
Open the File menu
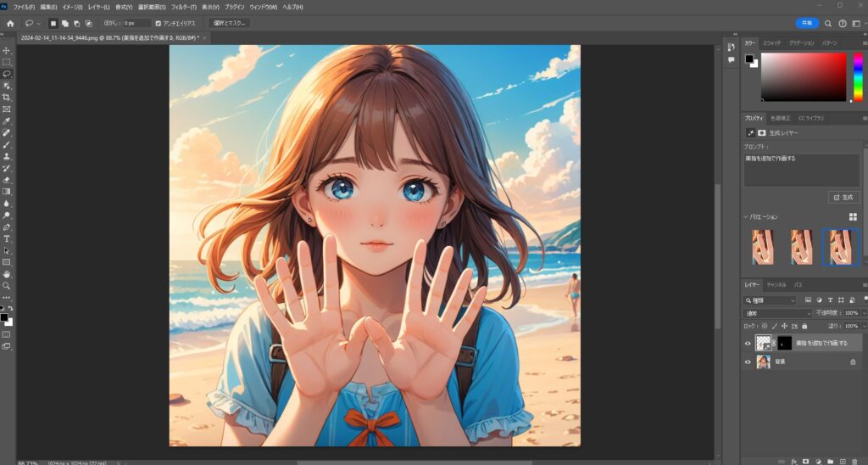coord(24,7)
